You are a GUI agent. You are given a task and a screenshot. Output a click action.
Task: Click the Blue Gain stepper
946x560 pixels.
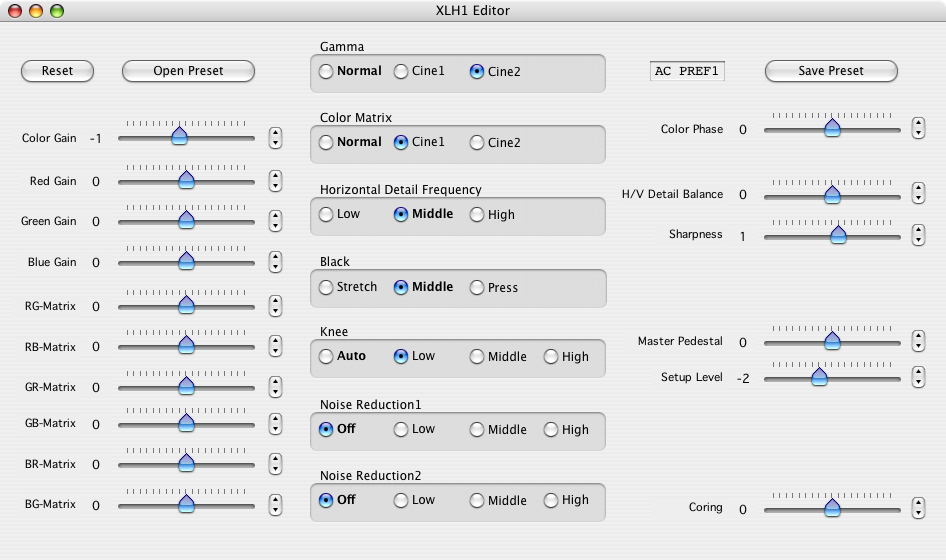pos(275,262)
